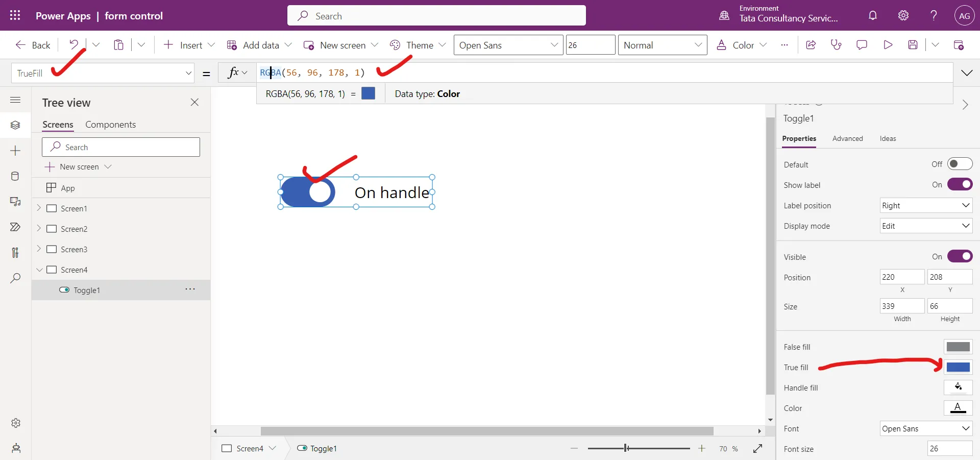
Task: Open Insert plus icon in left rail
Action: coord(15,151)
